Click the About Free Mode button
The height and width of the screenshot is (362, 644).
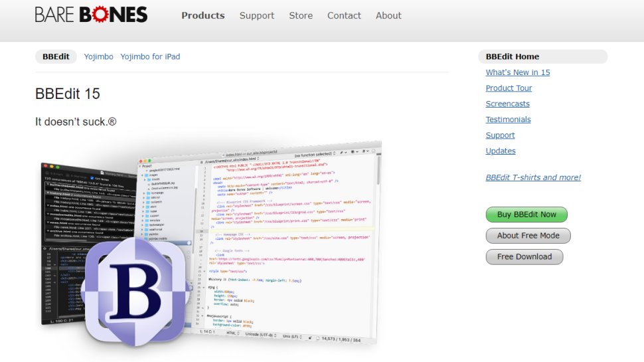point(528,236)
